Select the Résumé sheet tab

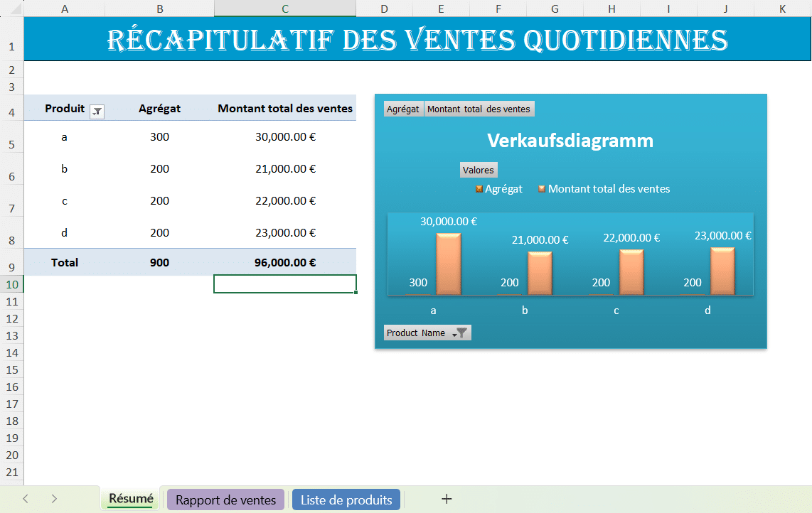coord(130,499)
